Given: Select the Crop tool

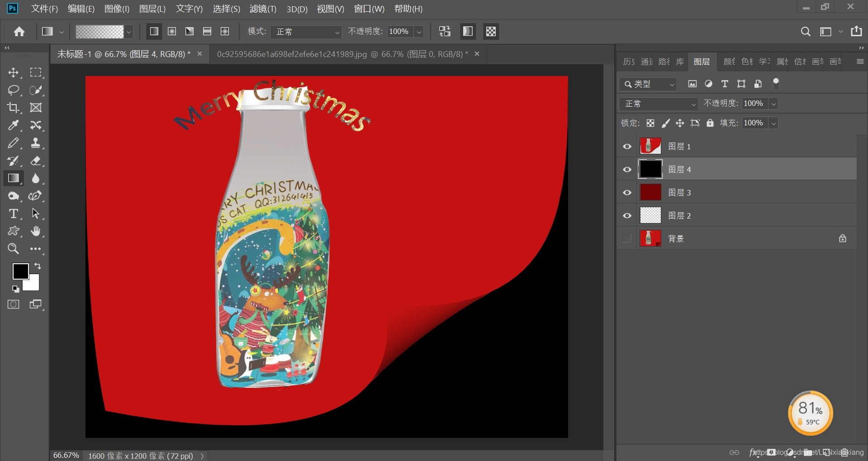Looking at the screenshot, I should pos(14,108).
